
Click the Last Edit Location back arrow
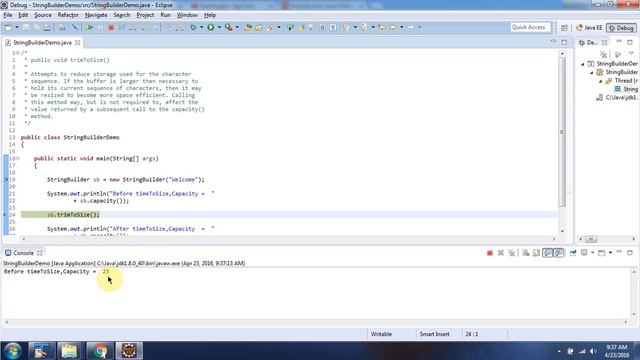click(x=382, y=27)
